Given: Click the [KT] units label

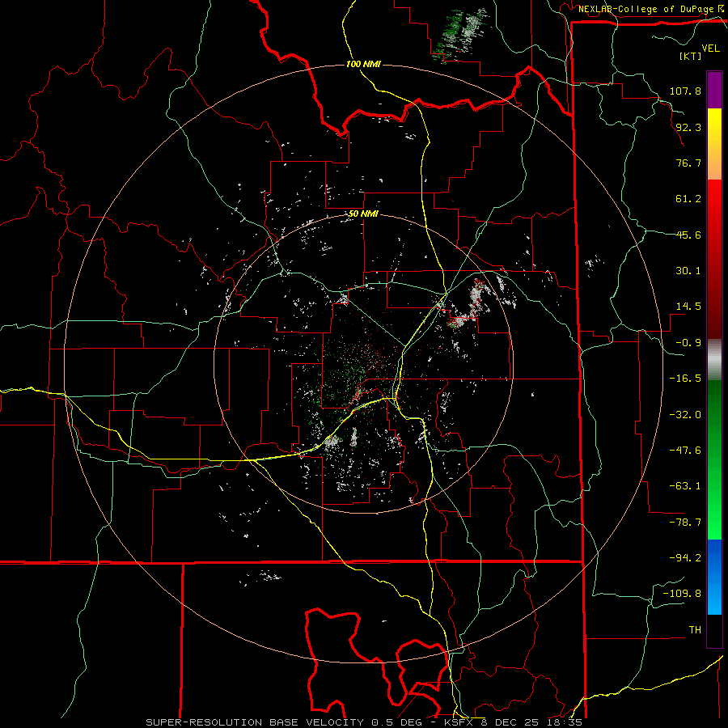Looking at the screenshot, I should click(x=691, y=56).
